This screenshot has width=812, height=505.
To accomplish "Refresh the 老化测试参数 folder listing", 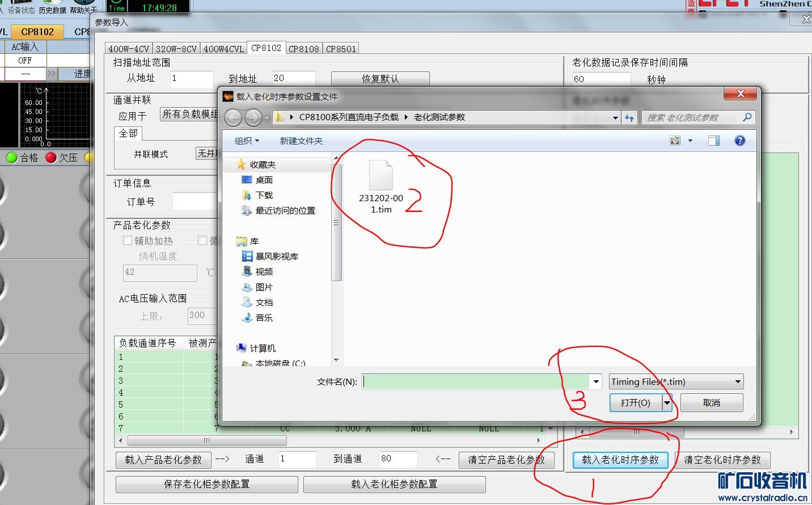I will tap(629, 117).
